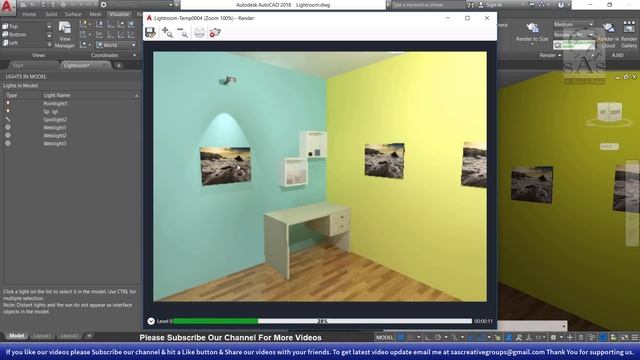Zoom in on the render image
640x360 pixels.
coord(167,33)
